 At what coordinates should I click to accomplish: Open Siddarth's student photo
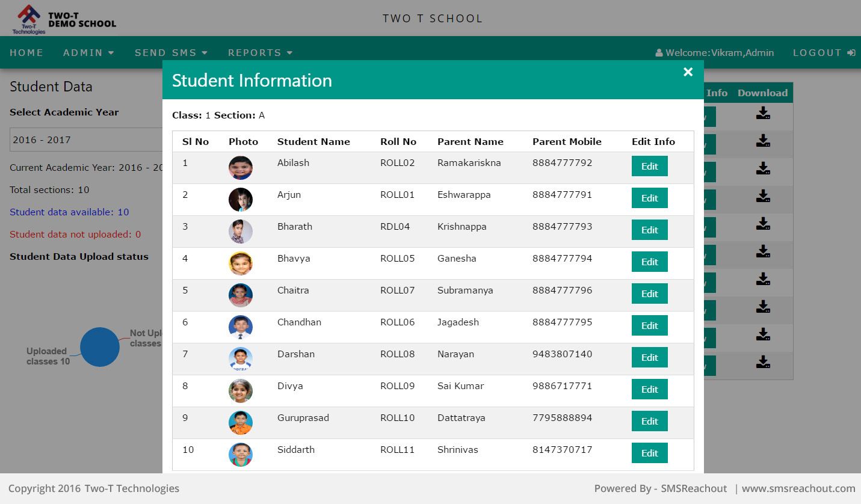coord(241,455)
